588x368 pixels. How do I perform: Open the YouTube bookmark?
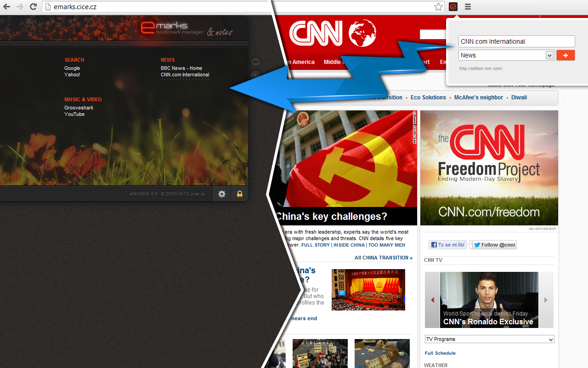(74, 114)
